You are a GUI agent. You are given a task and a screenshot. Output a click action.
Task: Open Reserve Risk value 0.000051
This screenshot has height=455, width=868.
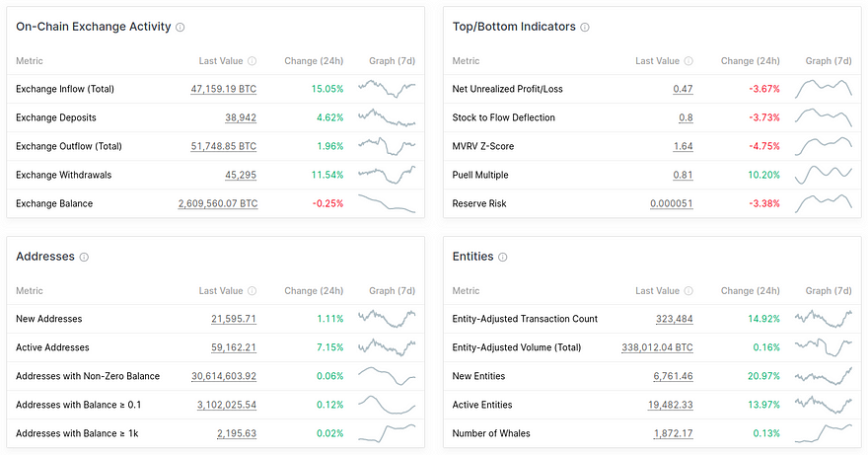[x=672, y=204]
